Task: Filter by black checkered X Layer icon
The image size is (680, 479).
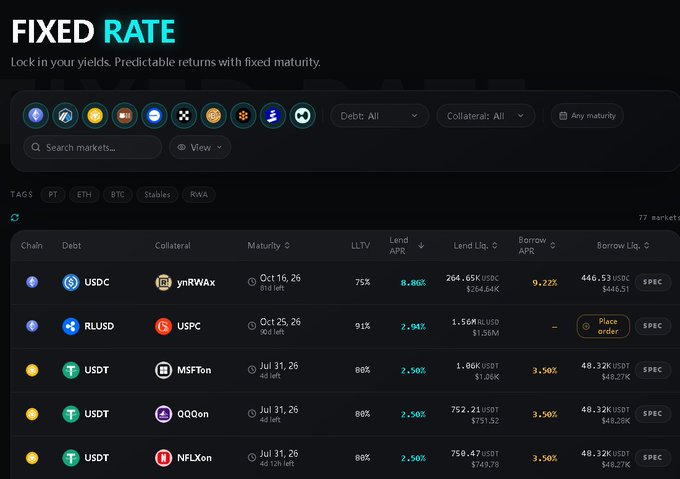Action: click(184, 116)
